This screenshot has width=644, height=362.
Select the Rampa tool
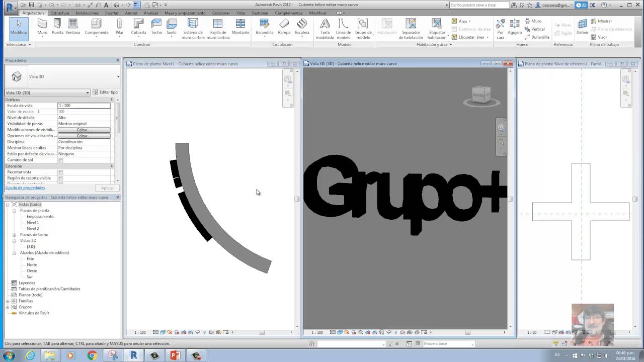[284, 27]
